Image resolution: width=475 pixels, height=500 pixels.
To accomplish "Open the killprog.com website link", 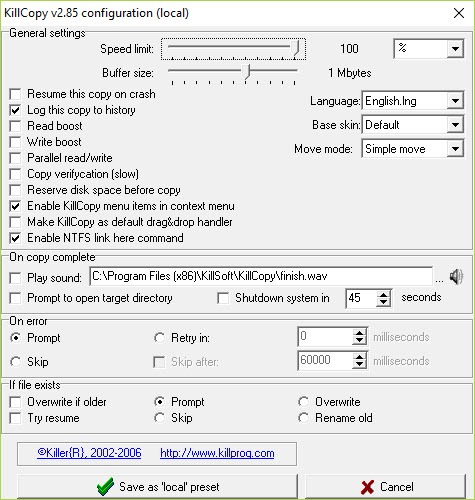I will point(217,453).
